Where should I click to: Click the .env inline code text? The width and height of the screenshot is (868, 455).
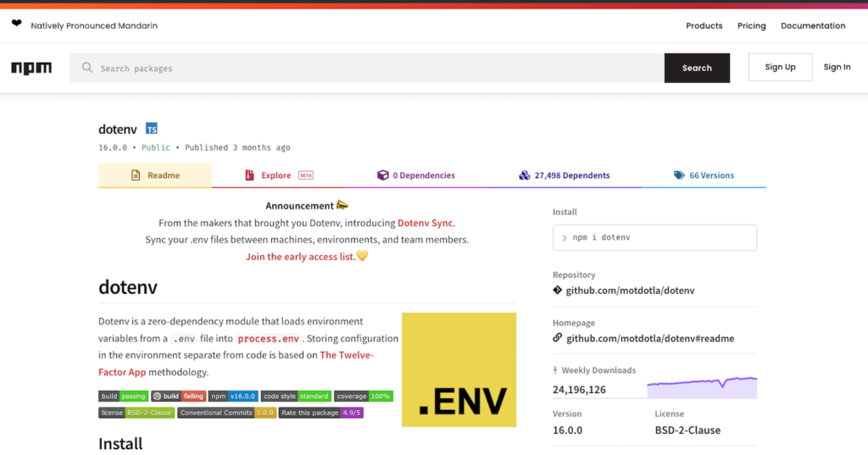(x=184, y=339)
